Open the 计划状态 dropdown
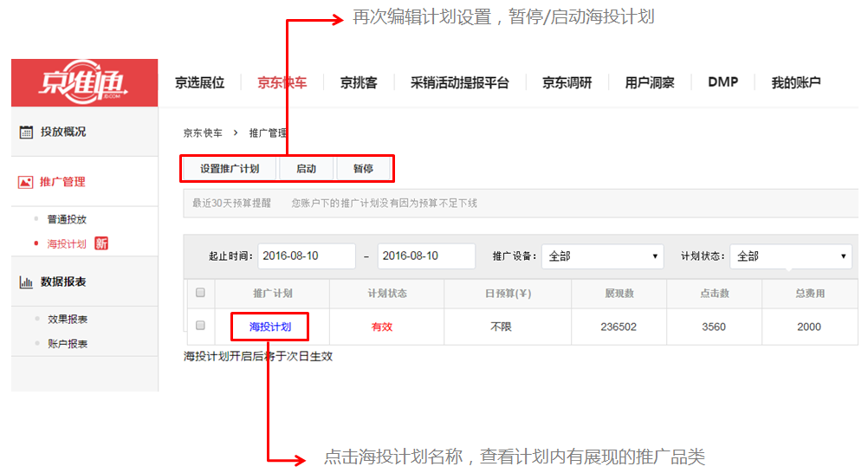 pos(791,256)
